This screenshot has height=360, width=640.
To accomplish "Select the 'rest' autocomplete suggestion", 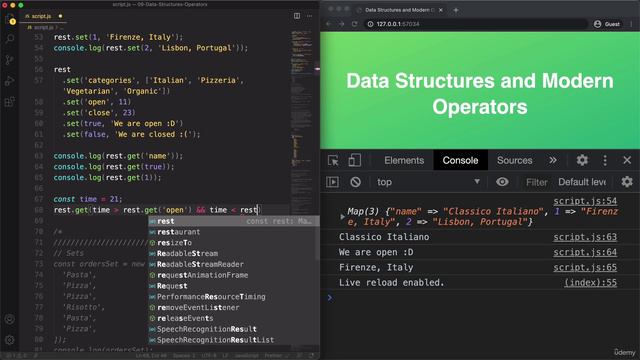I will coord(233,221).
